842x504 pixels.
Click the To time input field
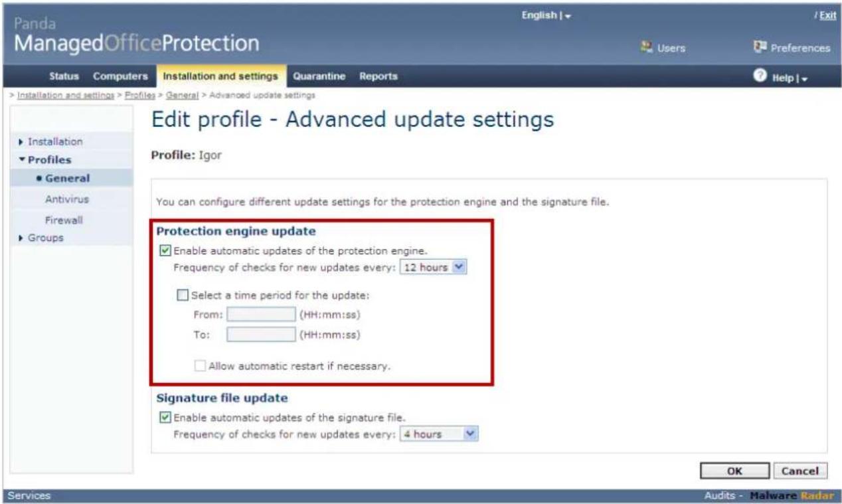261,335
